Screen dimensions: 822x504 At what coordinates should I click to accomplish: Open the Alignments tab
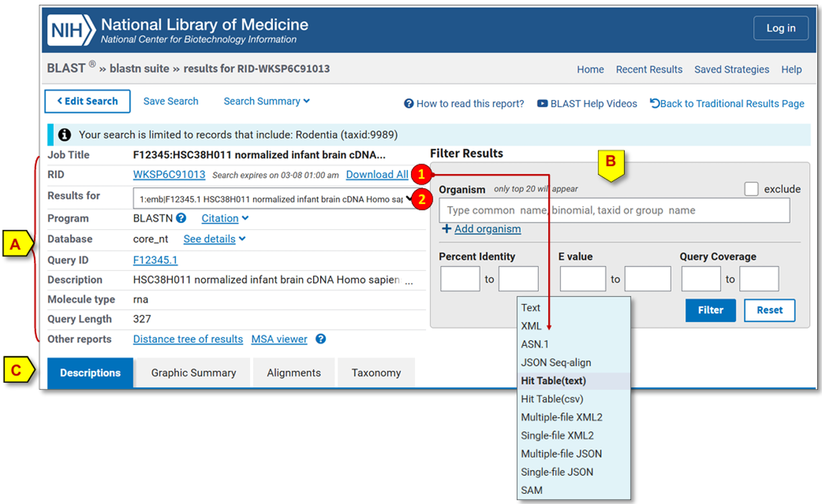click(x=294, y=373)
